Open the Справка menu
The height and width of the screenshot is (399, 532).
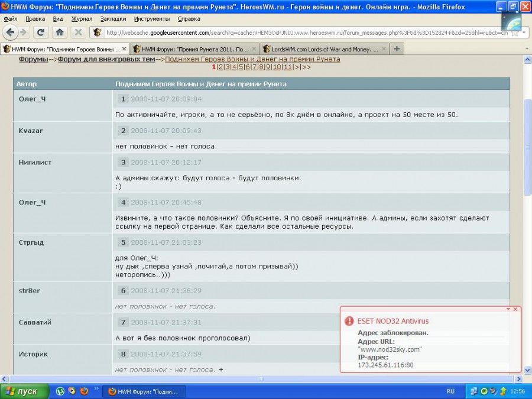pyautogui.click(x=189, y=19)
